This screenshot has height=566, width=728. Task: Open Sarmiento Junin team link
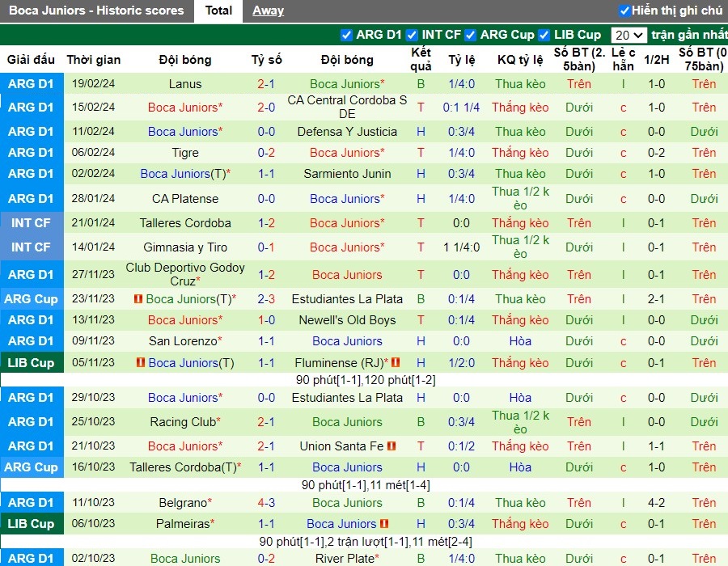tap(347, 174)
